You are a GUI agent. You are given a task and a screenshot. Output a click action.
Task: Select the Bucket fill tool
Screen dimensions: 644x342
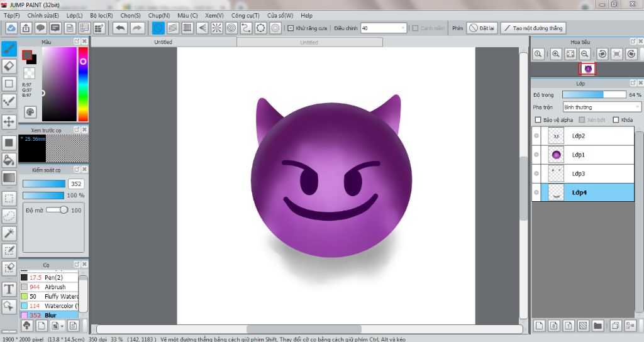tap(9, 160)
